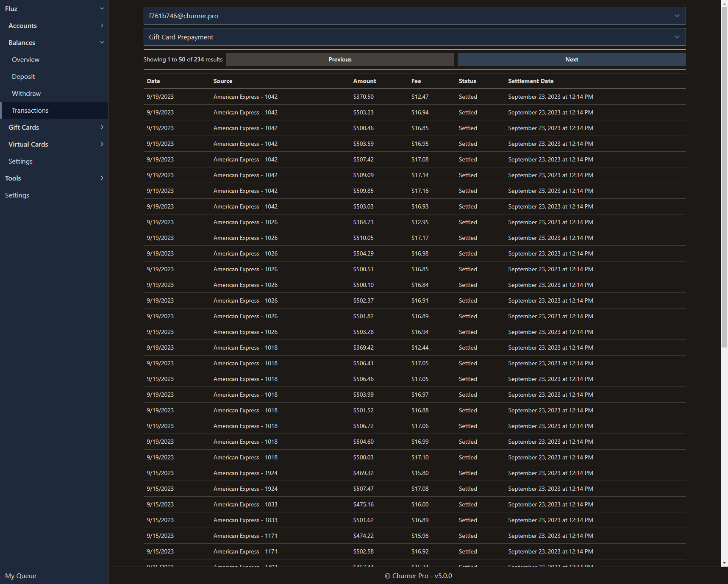Click the Amount column header
Viewport: 728px width, 584px height.
(364, 81)
